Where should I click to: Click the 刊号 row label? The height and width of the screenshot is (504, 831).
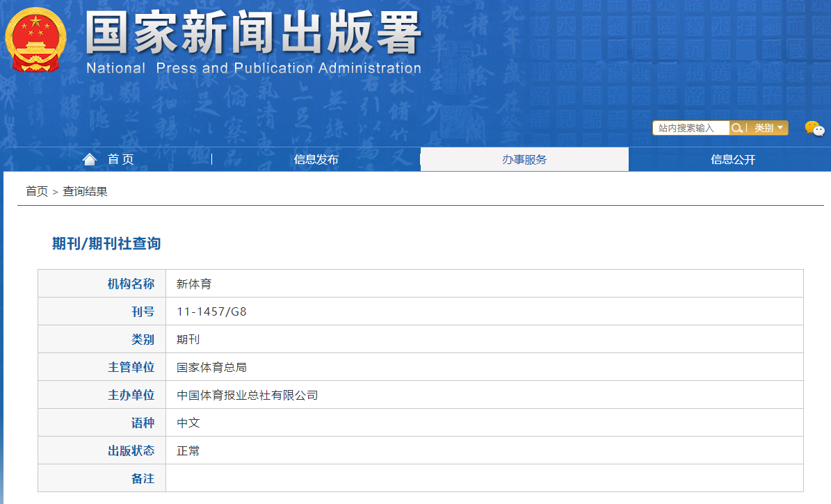click(143, 311)
